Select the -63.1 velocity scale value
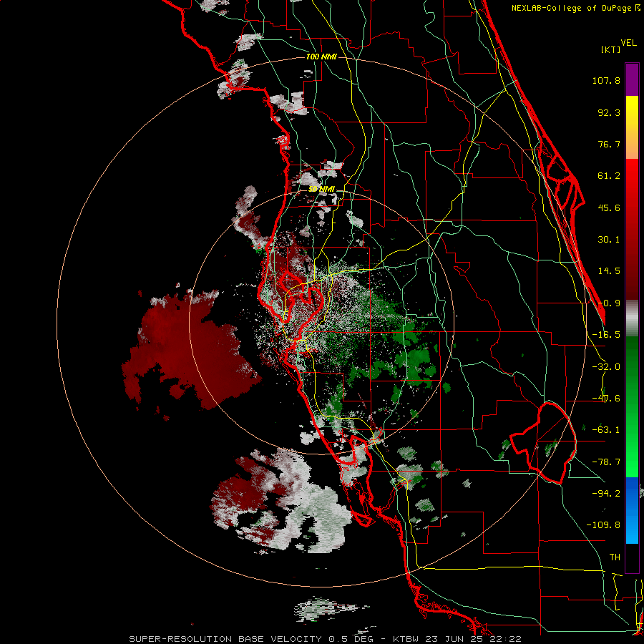The image size is (644, 644). point(606,430)
